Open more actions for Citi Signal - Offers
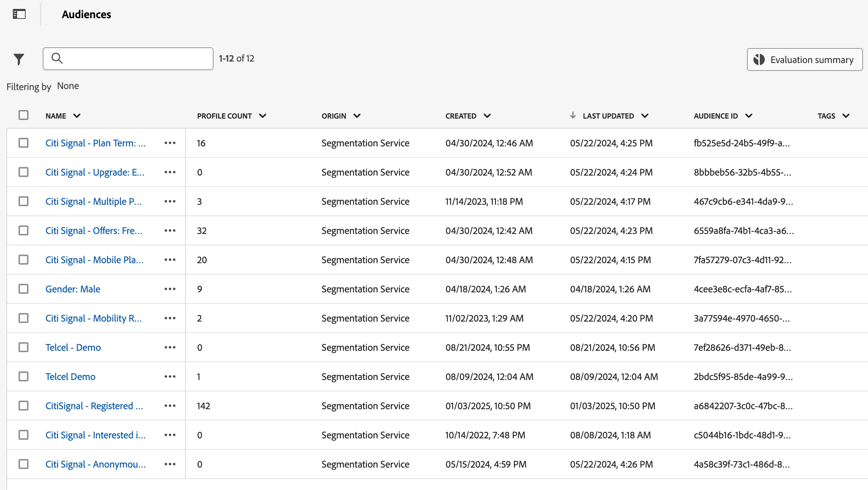868x490 pixels. point(170,231)
